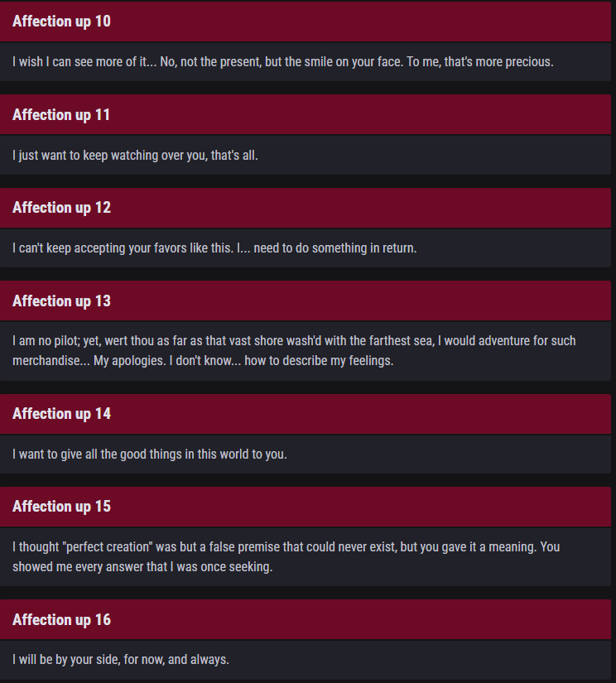
Task: Select the "I will be by your side" line
Action: pyautogui.click(x=121, y=660)
